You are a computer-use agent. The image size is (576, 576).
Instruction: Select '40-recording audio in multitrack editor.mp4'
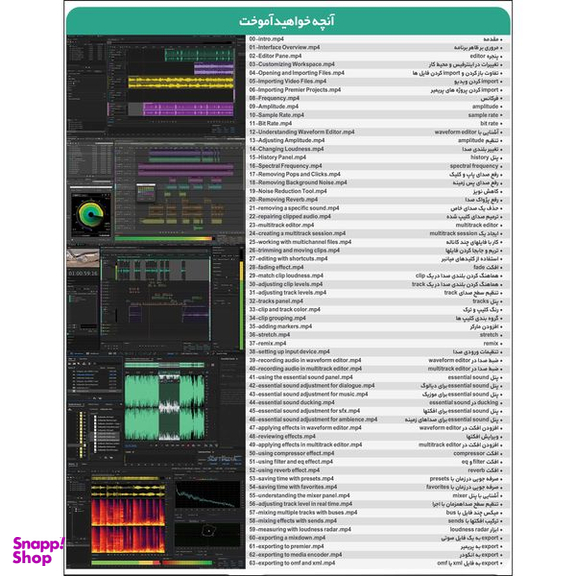pos(305,369)
